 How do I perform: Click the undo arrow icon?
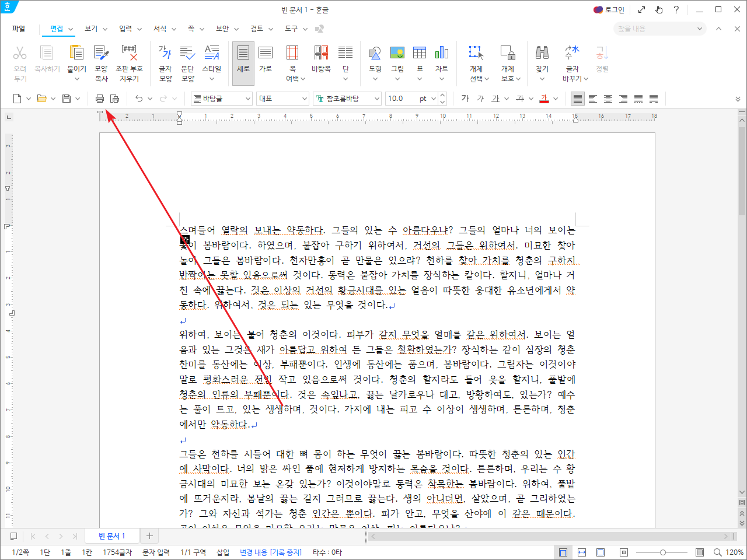[139, 99]
